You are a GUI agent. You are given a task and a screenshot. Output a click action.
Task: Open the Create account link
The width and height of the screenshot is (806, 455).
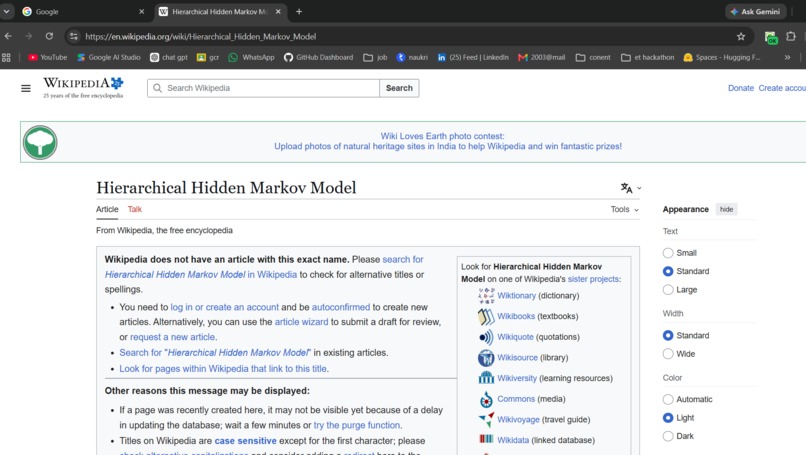tap(782, 88)
